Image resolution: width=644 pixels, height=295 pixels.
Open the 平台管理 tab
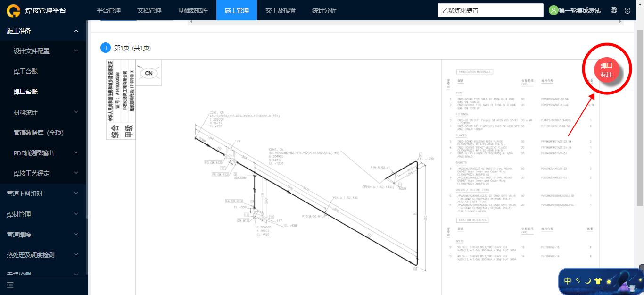108,10
